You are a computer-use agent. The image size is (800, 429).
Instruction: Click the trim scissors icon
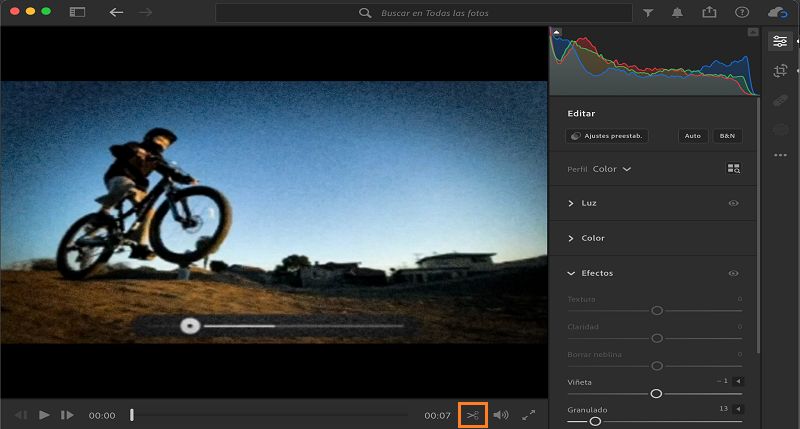(473, 415)
